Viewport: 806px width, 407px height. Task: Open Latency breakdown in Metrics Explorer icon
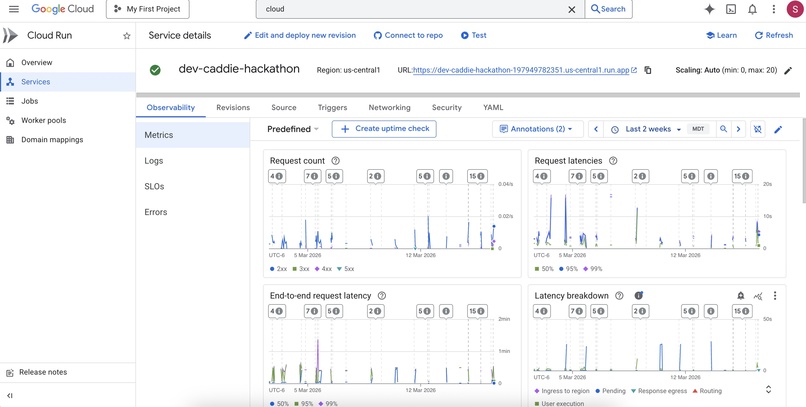pos(758,296)
